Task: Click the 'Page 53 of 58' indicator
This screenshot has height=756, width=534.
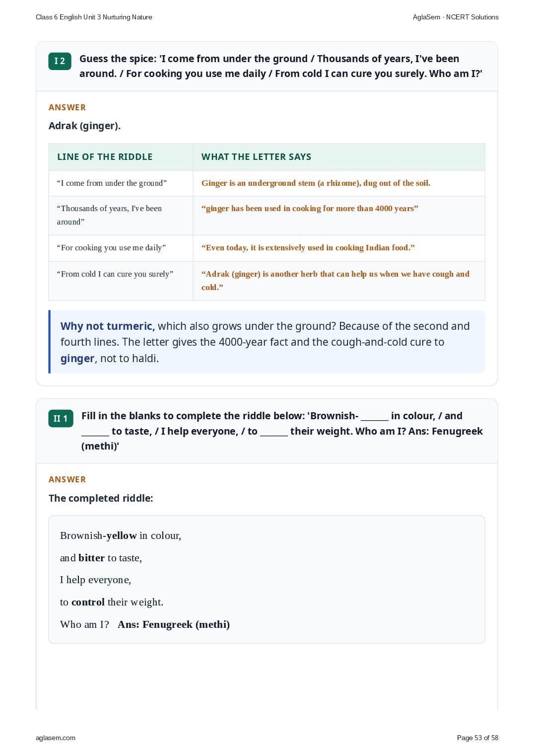Action: (x=477, y=738)
